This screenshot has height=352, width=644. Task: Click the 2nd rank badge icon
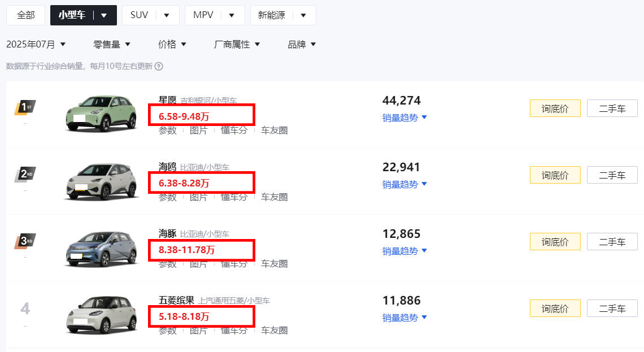pos(25,174)
